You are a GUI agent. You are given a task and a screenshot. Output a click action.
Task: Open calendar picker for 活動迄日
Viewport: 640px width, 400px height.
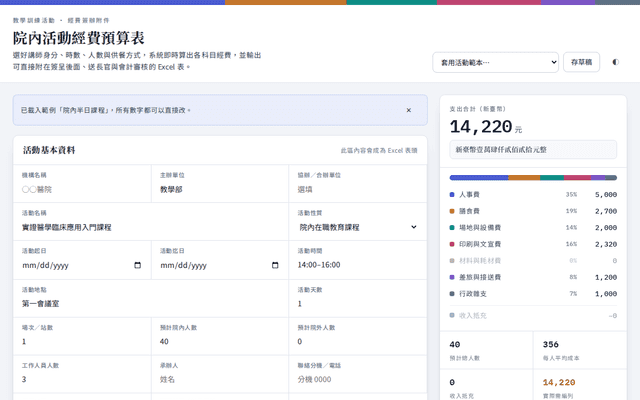click(x=275, y=265)
